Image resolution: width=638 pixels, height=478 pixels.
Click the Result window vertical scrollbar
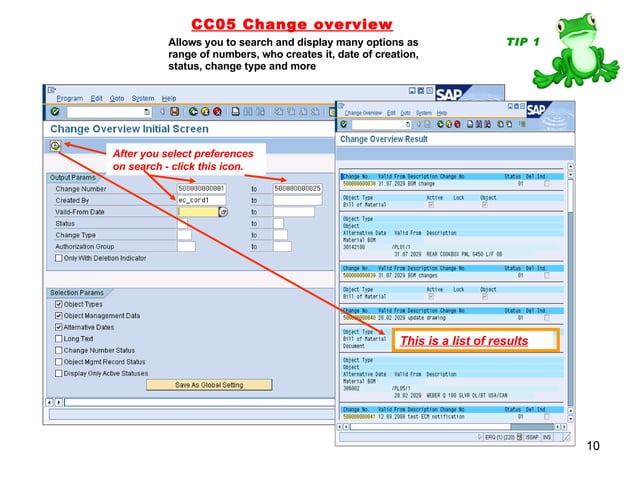[x=570, y=292]
